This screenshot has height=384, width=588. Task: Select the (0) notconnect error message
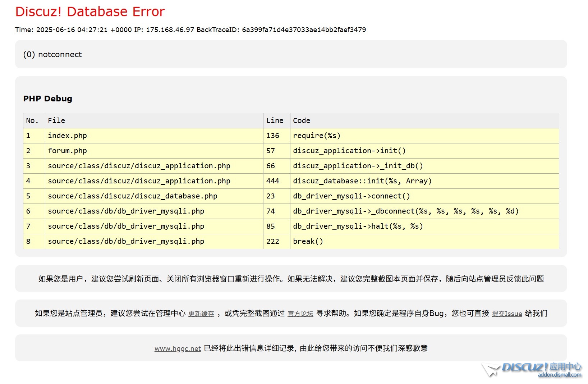coord(52,55)
